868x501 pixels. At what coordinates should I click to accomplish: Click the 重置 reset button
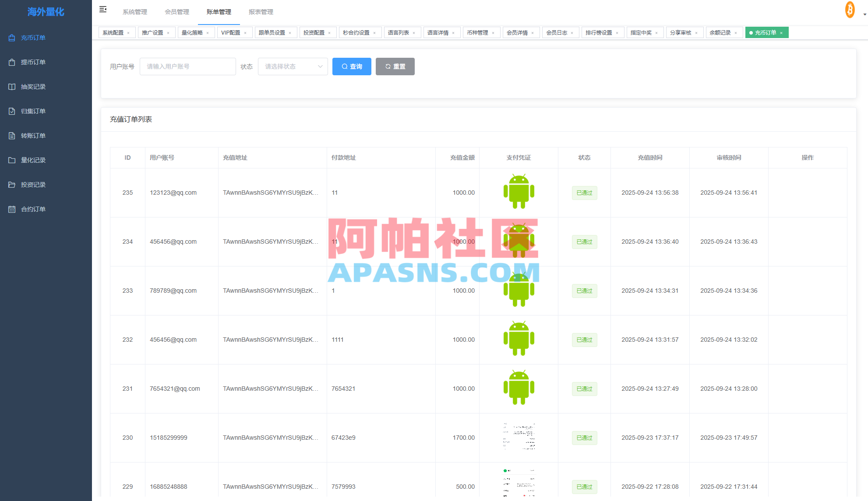pos(395,67)
